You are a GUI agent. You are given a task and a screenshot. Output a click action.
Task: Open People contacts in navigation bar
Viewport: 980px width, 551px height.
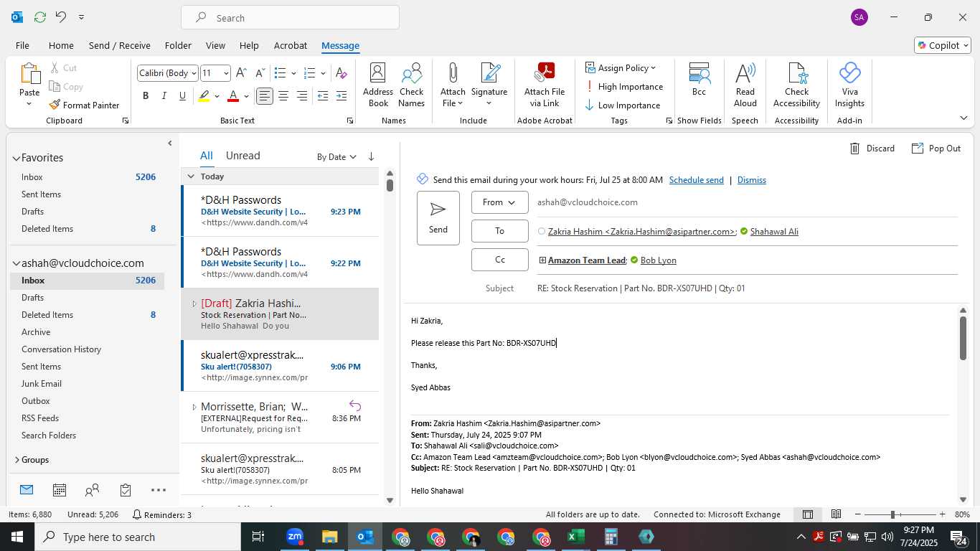(92, 490)
